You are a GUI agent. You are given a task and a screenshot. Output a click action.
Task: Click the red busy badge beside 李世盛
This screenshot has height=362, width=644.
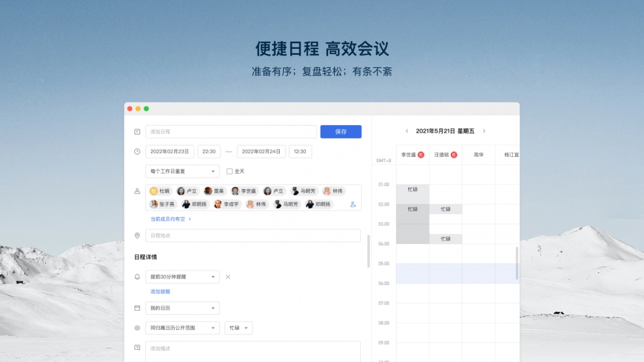click(420, 155)
